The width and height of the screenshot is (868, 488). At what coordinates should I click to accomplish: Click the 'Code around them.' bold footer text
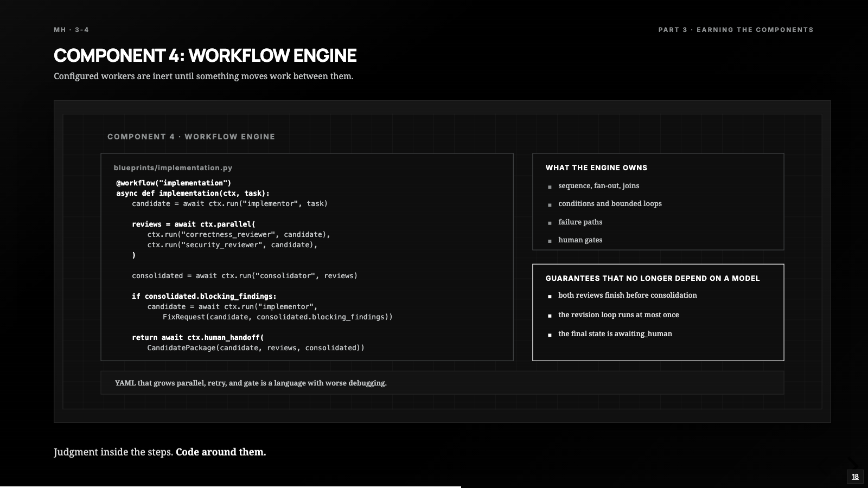pyautogui.click(x=221, y=452)
